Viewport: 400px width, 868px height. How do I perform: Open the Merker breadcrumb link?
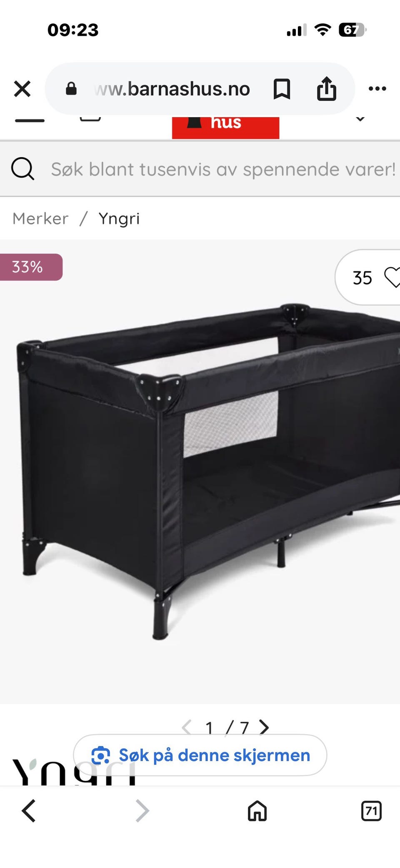40,219
